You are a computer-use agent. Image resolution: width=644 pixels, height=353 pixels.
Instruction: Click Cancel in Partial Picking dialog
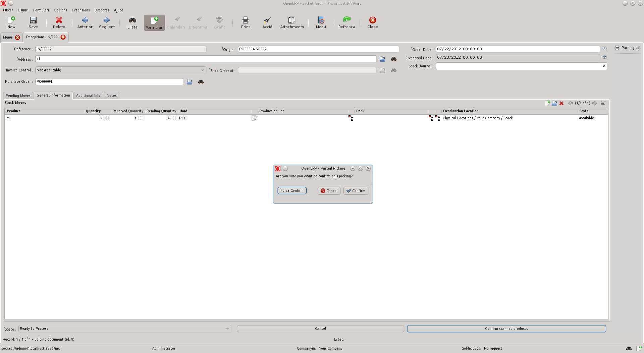point(329,191)
